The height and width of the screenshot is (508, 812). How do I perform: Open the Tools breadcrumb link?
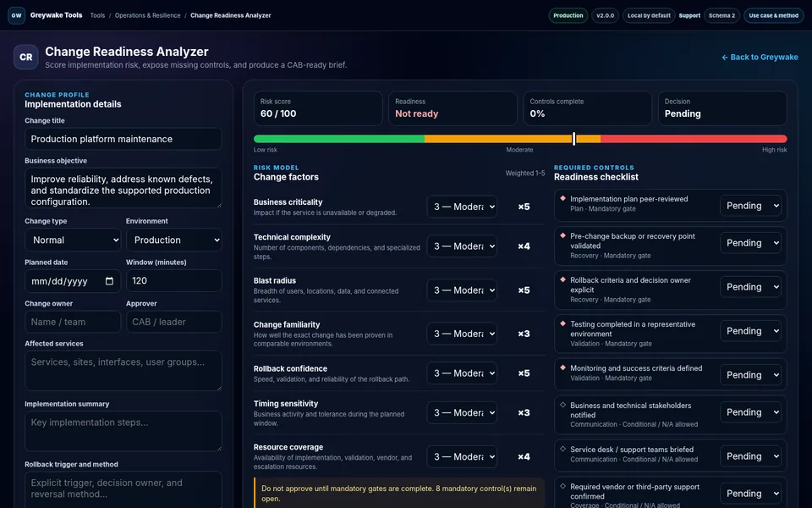pyautogui.click(x=97, y=15)
